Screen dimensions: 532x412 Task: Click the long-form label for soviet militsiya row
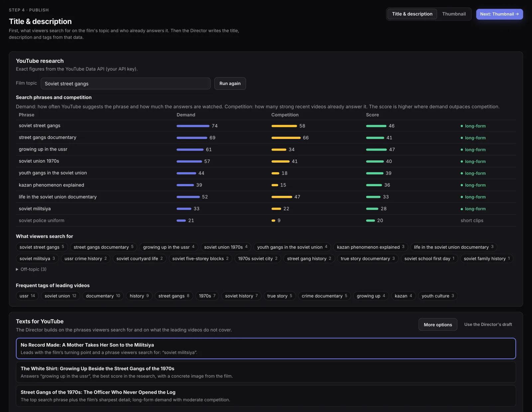(x=473, y=209)
